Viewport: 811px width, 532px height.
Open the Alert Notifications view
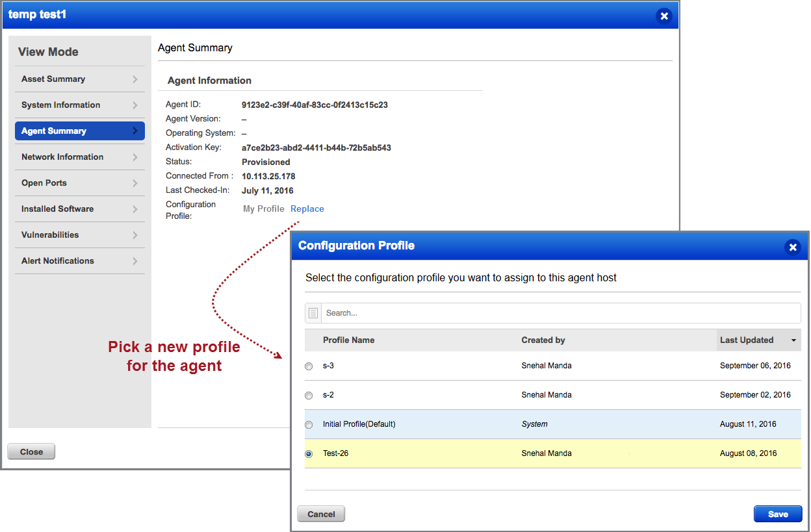[71, 260]
